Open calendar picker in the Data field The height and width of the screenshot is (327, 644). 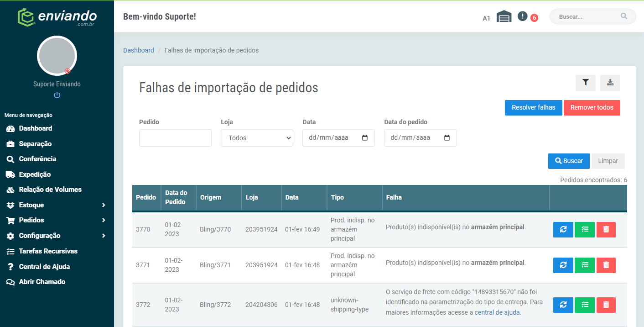coord(365,138)
